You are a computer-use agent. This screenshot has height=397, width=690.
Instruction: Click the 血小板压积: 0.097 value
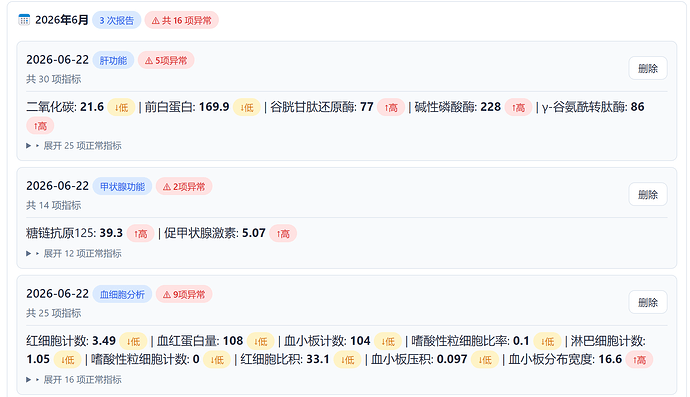pos(419,360)
